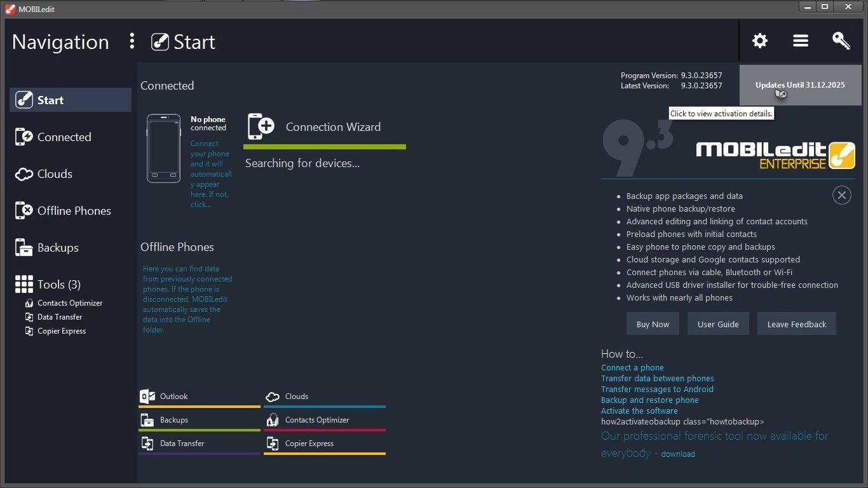This screenshot has width=868, height=488.
Task: Select Start in the navigation sidebar
Action: pos(71,100)
